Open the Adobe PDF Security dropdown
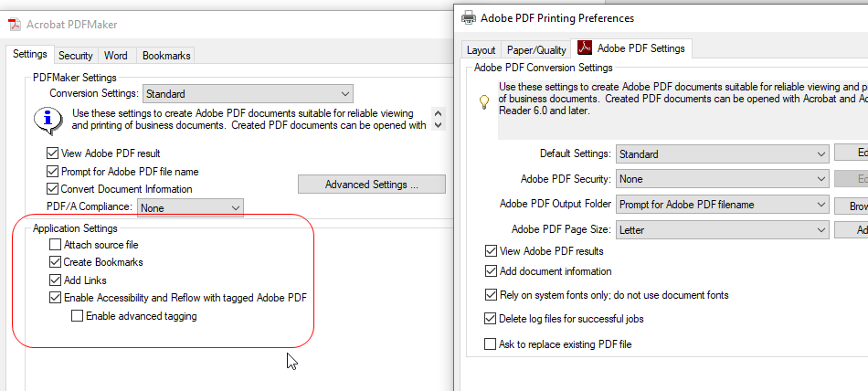The width and height of the screenshot is (868, 391). click(723, 179)
